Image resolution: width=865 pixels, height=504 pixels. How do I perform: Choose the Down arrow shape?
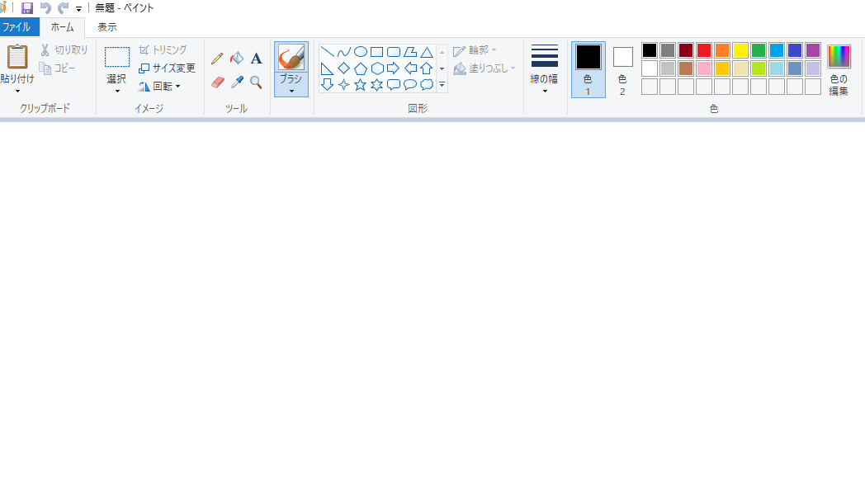[x=327, y=84]
